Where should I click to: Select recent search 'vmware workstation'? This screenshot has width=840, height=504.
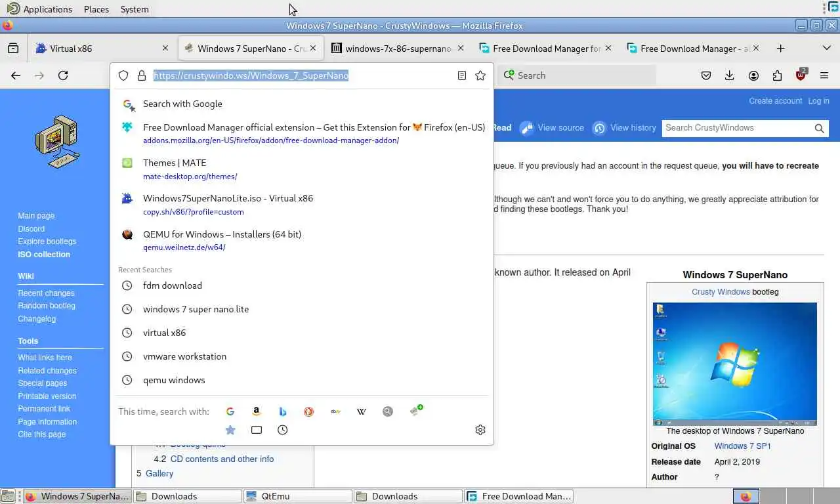[302, 356]
